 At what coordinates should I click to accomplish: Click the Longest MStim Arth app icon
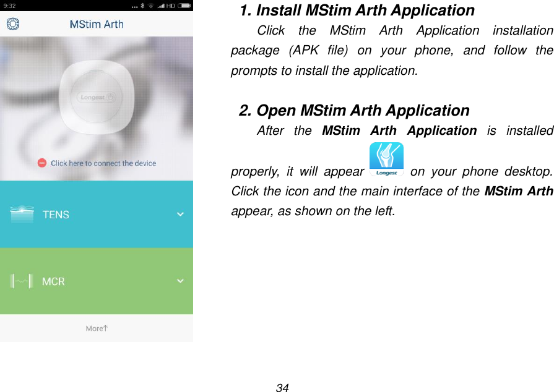point(386,158)
